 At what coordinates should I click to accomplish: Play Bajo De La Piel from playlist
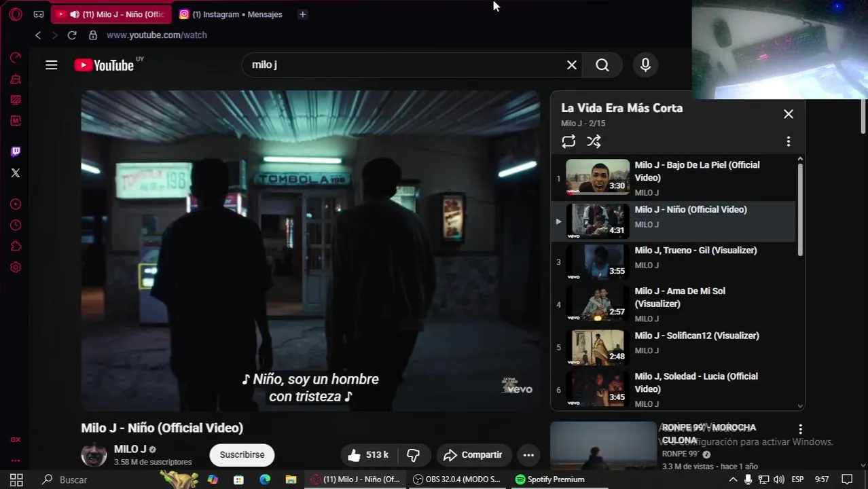pyautogui.click(x=673, y=179)
